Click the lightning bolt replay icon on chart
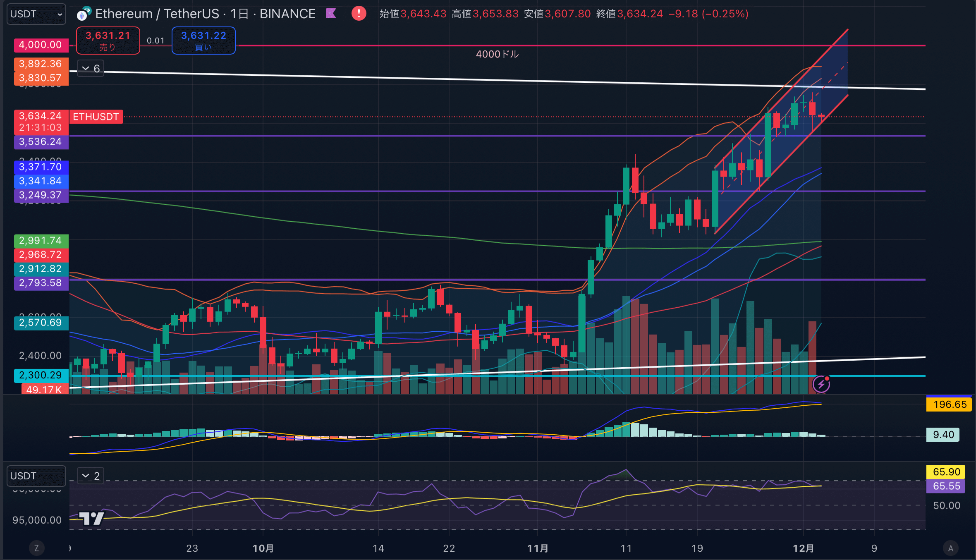This screenshot has height=560, width=976. pos(821,384)
